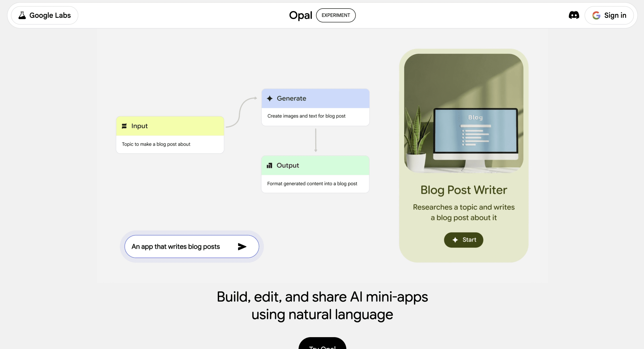644x349 pixels.
Task: Click the prompt field reading 'An app that writes blog posts'
Action: tap(176, 247)
